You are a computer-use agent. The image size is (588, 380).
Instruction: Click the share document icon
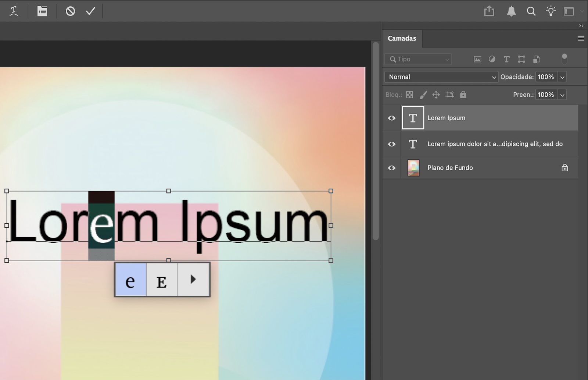(x=489, y=11)
